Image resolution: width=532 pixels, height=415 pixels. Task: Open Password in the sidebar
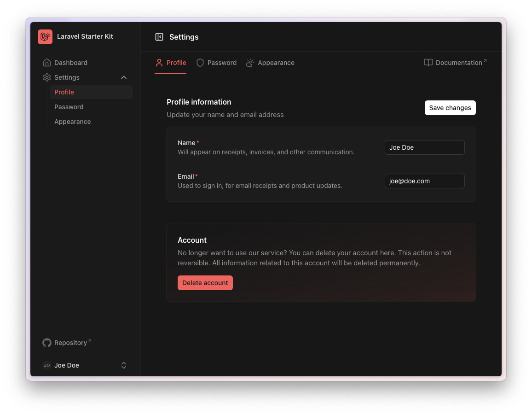[69, 107]
